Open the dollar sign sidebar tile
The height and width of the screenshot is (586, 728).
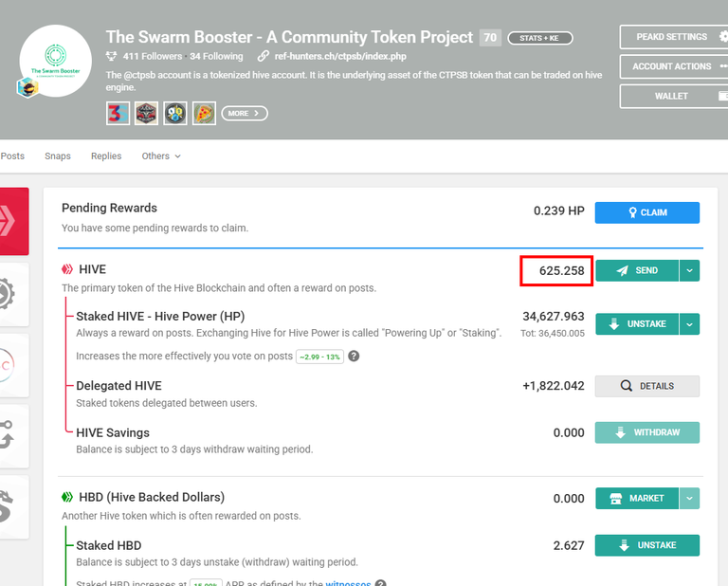coord(14,506)
